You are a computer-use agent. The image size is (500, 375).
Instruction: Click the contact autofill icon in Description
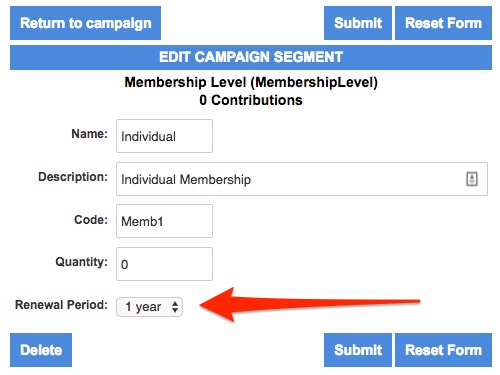coord(472,179)
